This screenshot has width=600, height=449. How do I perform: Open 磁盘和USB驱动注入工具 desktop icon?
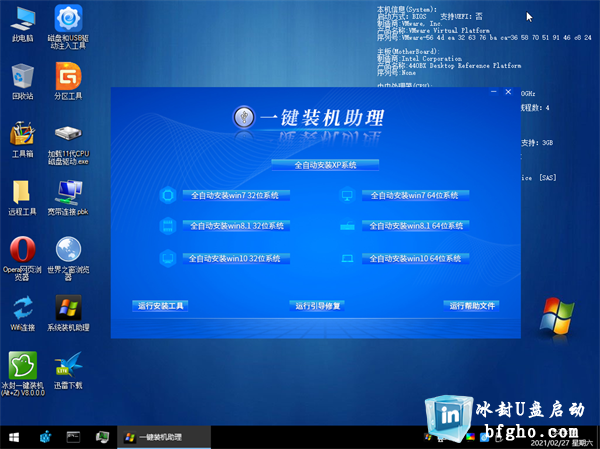68,27
